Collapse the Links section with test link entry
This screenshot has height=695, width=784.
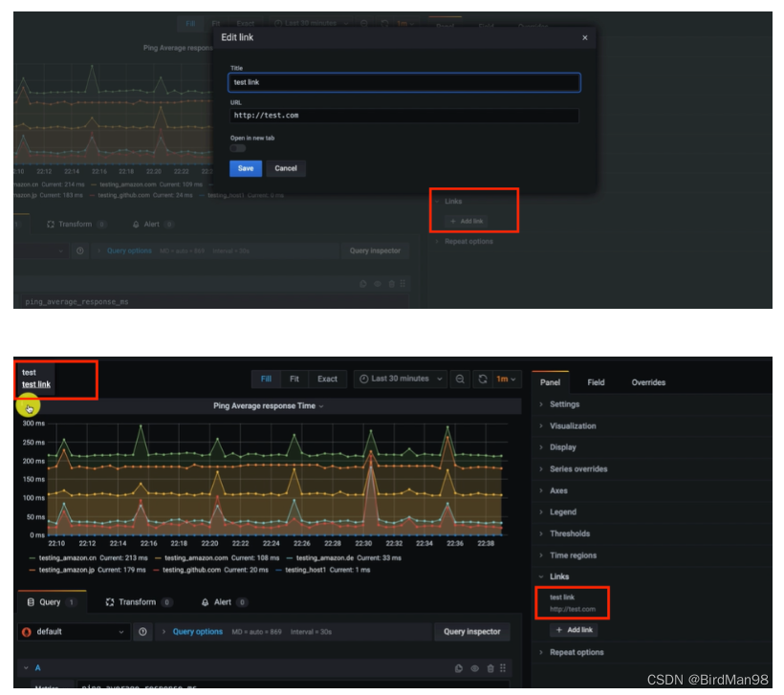(x=558, y=576)
